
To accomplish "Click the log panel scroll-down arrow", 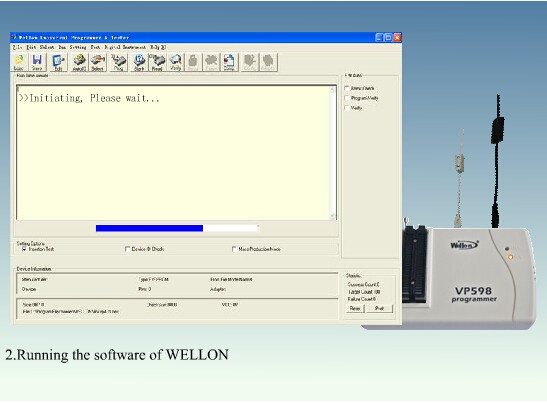I will [332, 216].
